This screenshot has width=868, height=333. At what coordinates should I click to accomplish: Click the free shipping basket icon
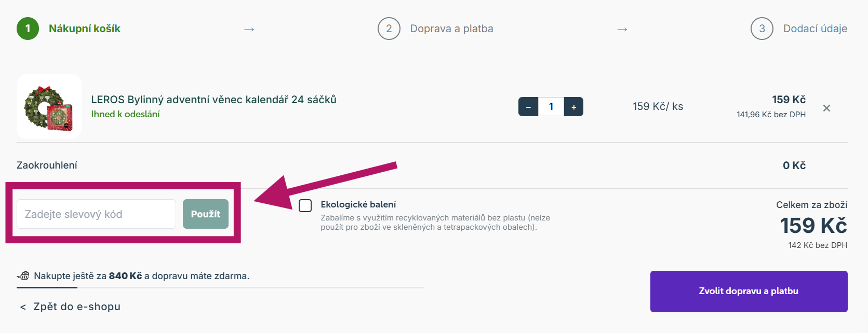(23, 276)
